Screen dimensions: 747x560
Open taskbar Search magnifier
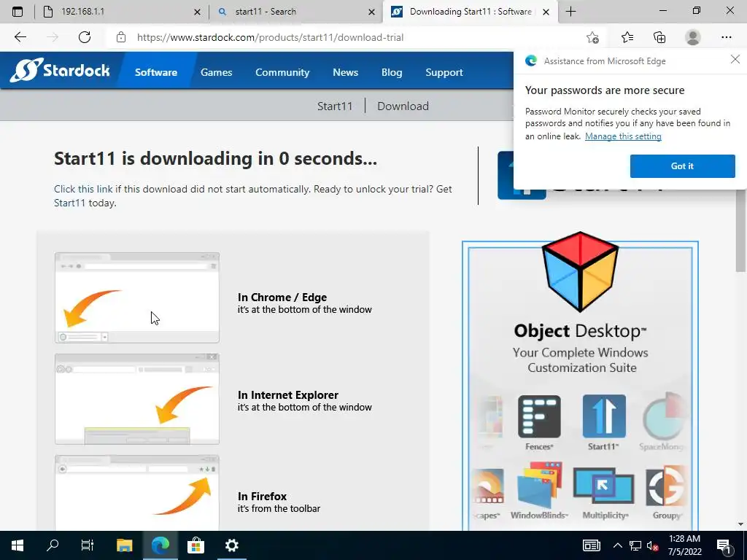53,545
